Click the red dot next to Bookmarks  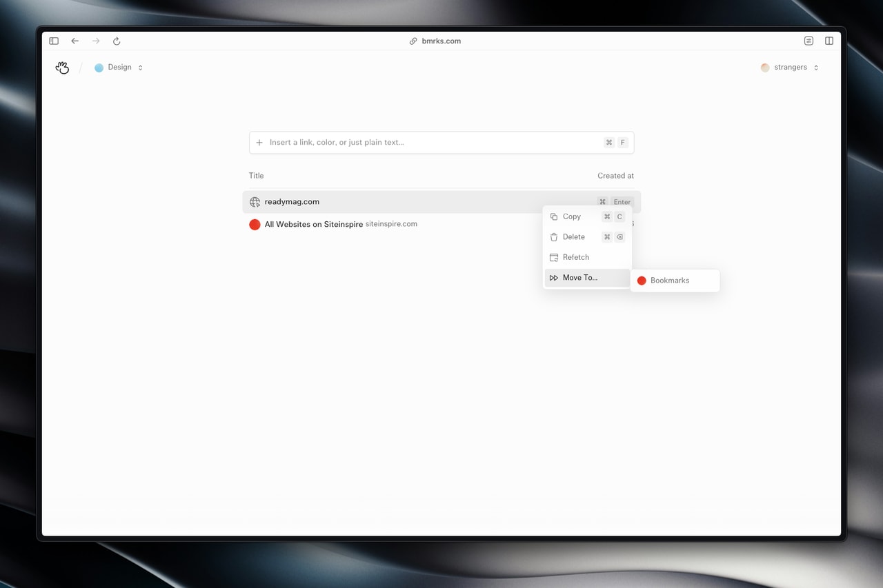click(642, 281)
